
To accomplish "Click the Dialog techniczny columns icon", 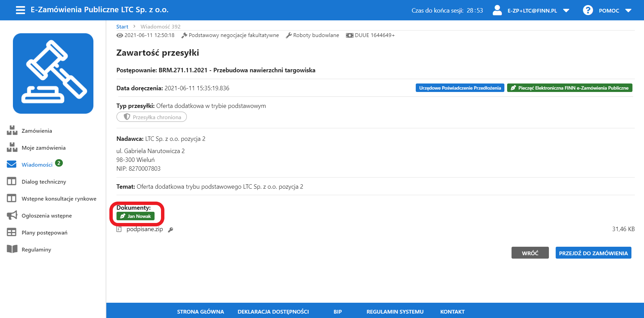I will pos(12,181).
